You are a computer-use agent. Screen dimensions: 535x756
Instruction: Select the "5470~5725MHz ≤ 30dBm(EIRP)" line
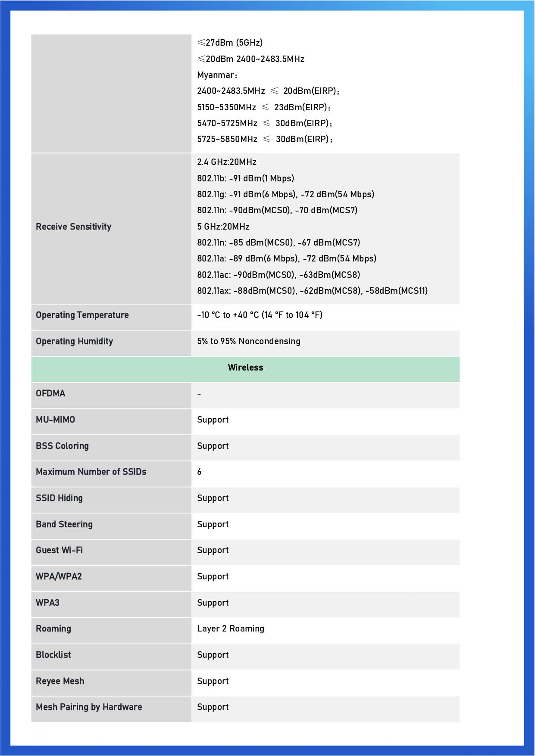(265, 123)
